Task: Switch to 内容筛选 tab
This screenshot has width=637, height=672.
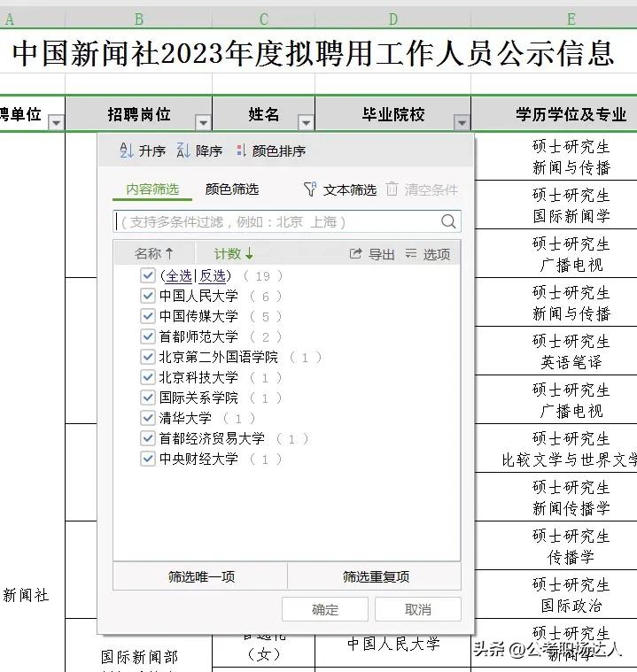Action: tap(152, 189)
